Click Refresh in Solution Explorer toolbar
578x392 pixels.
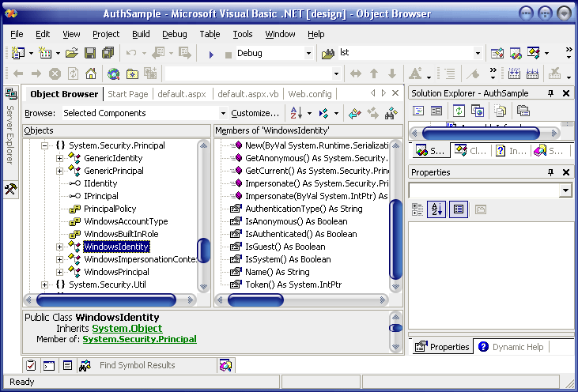pos(459,111)
